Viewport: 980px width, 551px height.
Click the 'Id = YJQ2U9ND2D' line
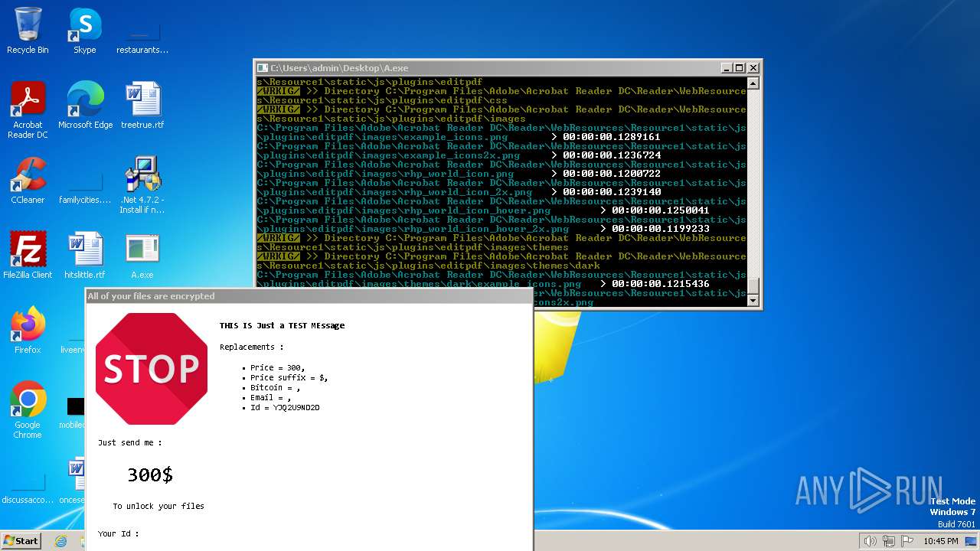[x=285, y=408]
